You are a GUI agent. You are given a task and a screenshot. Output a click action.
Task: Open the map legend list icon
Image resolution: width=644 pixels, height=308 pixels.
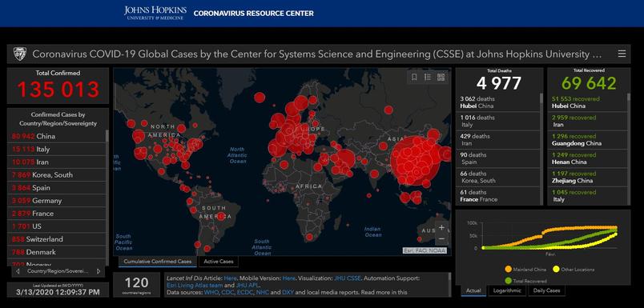pos(428,77)
